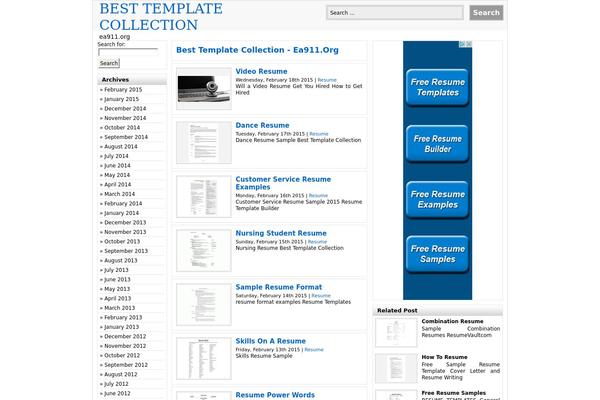Open the May 2013 archive
This screenshot has height=400, width=600.
point(117,289)
